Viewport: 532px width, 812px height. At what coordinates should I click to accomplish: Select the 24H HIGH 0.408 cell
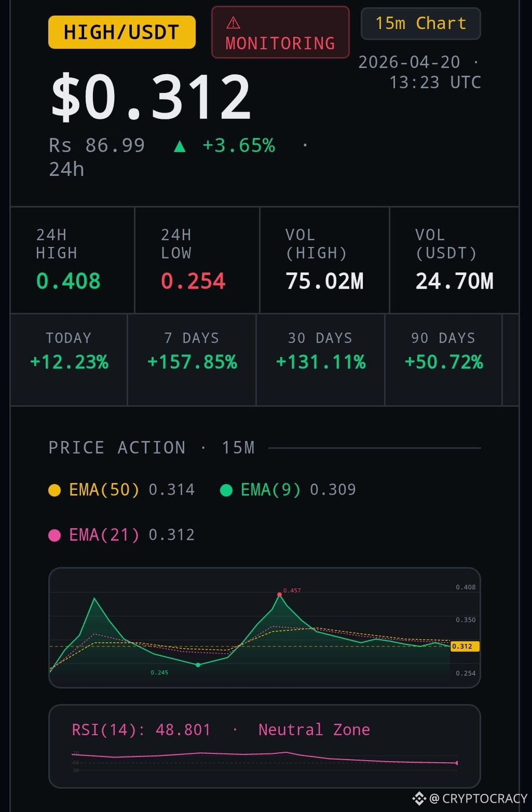click(73, 260)
